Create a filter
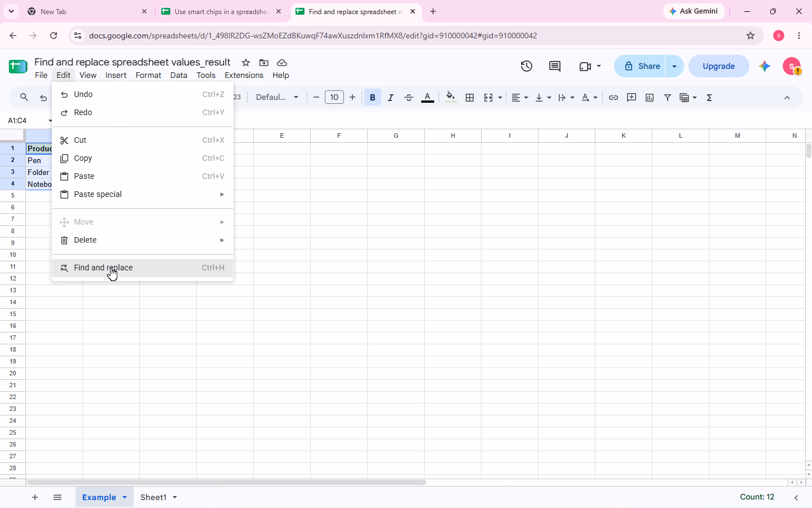812x508 pixels. click(x=668, y=98)
